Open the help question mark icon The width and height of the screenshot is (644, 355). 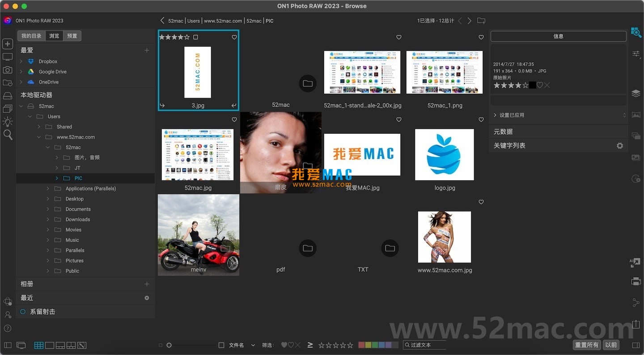[8, 329]
